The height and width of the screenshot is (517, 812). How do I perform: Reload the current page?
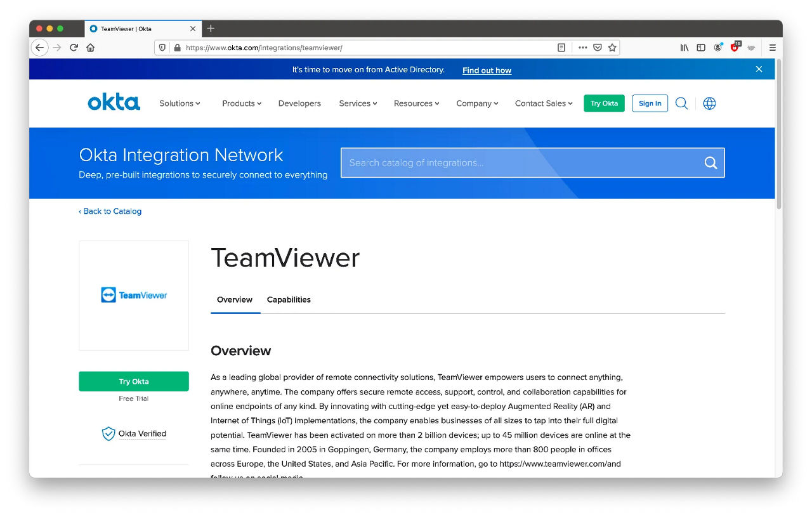point(74,48)
